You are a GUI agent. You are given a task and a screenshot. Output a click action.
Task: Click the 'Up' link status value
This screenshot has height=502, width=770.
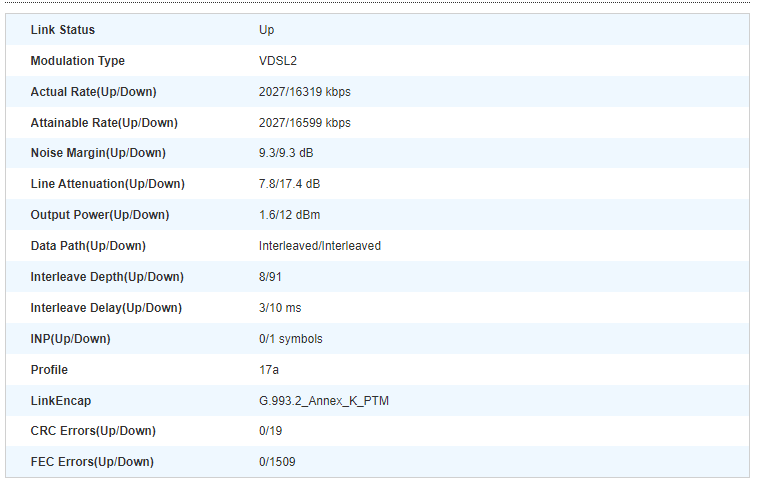267,30
